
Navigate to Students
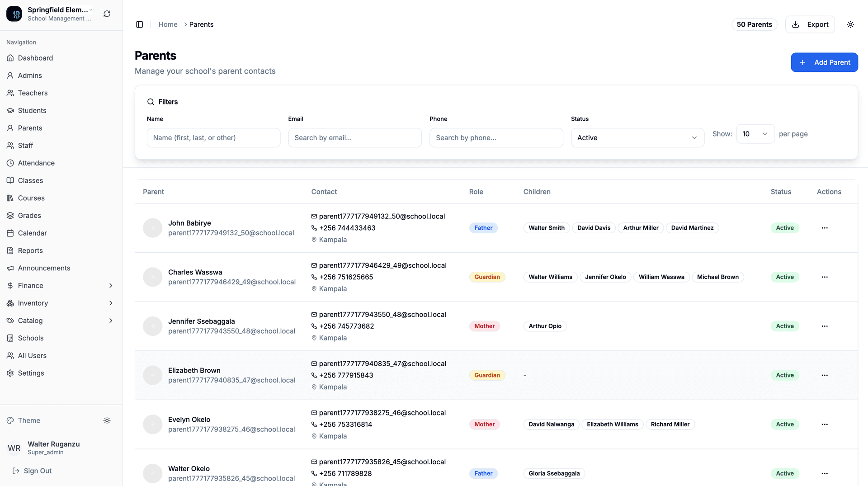pyautogui.click(x=61, y=110)
